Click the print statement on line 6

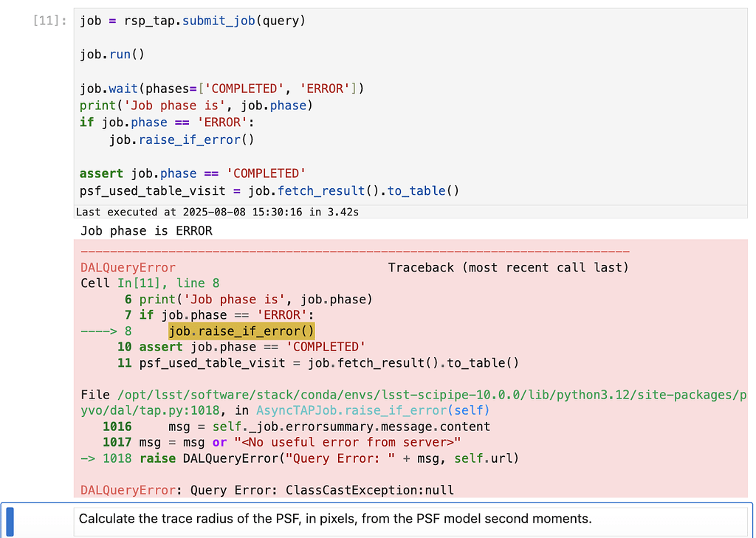click(x=221, y=299)
